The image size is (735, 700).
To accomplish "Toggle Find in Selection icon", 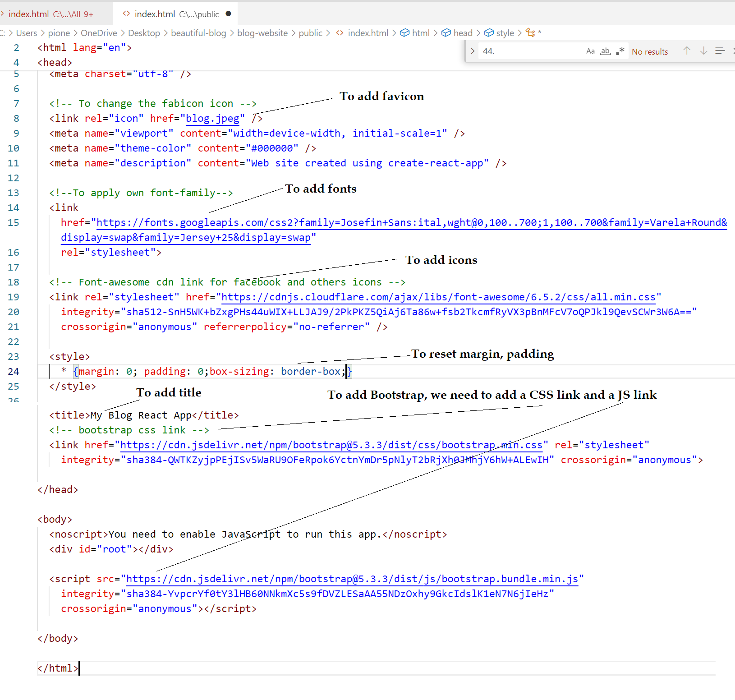I will click(720, 51).
